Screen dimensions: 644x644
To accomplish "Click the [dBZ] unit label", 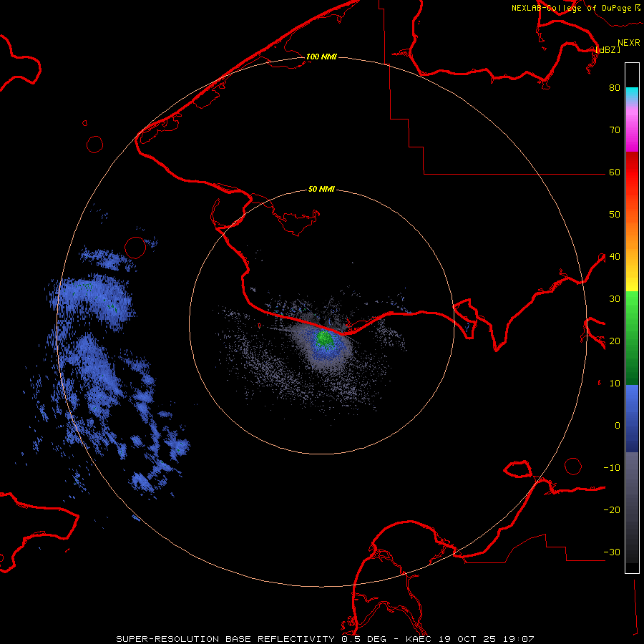I will coord(608,49).
